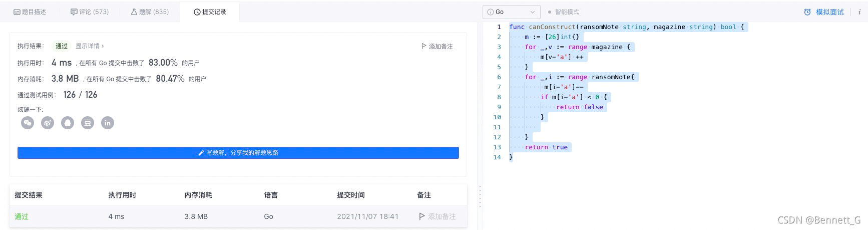The width and height of the screenshot is (868, 230).
Task: Toggle the 智能模式 smart mode indicator
Action: pos(563,12)
